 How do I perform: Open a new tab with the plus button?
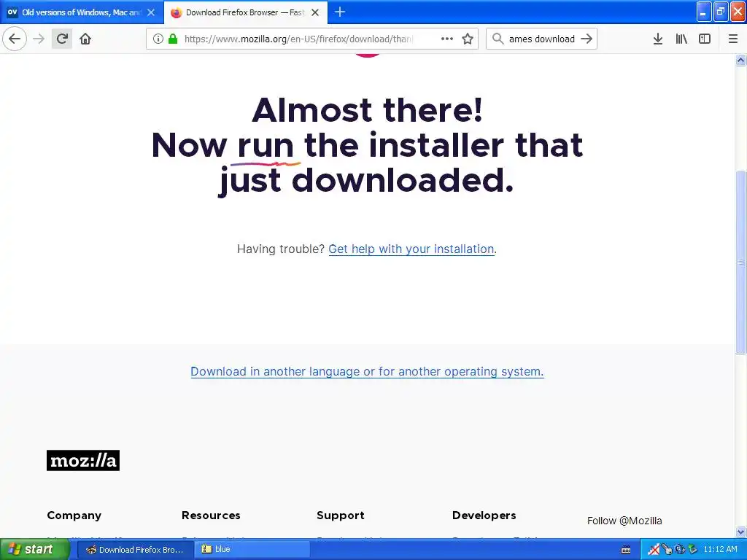[x=340, y=12]
